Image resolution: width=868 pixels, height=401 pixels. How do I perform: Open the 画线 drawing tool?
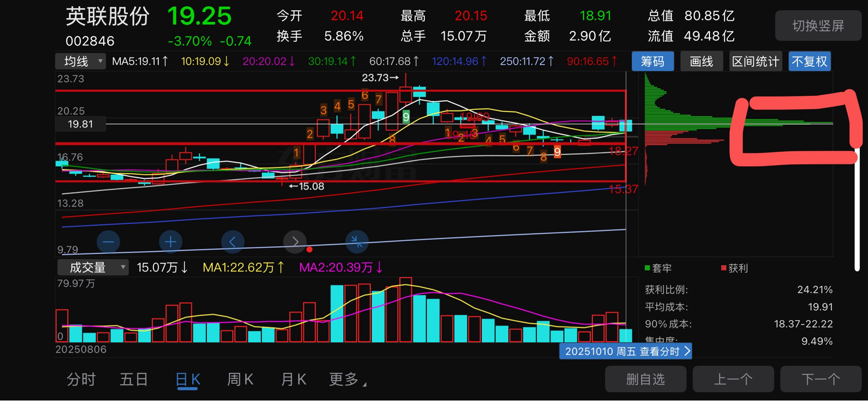point(701,62)
